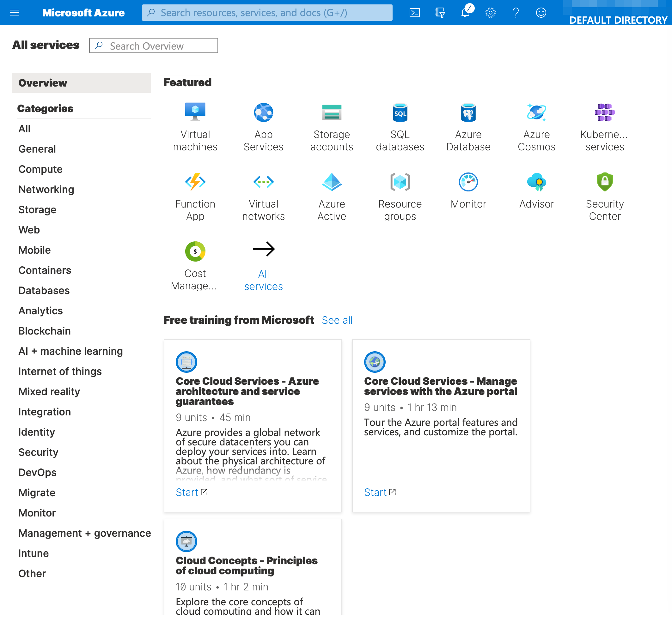Screen dimensions: 672x628
Task: Select the Other category
Action: point(32,574)
